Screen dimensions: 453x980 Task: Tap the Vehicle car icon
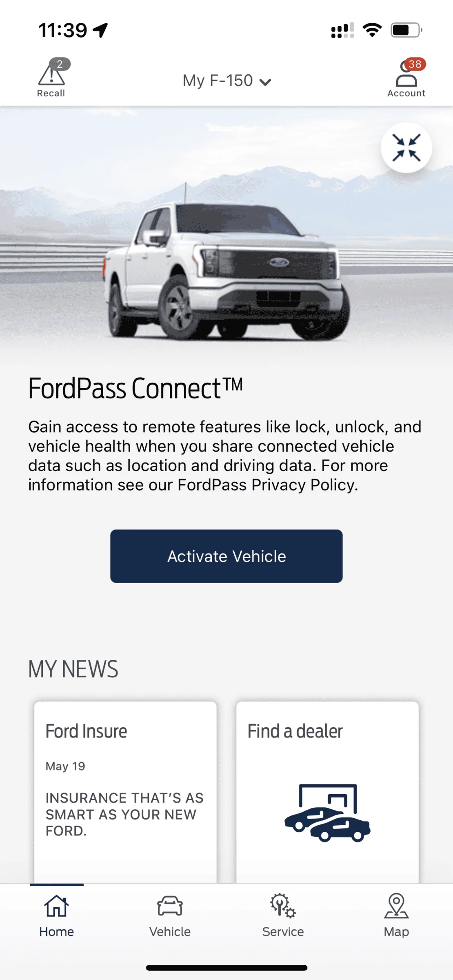(170, 906)
